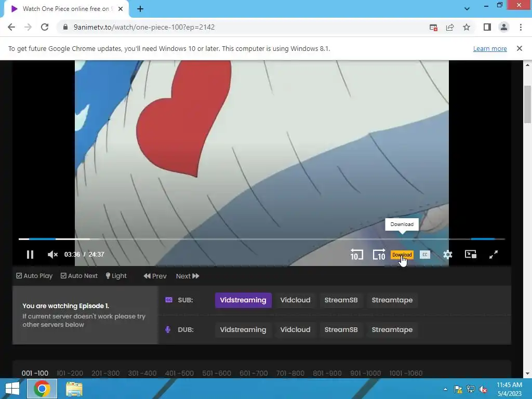Open episode range 101-200
Viewport: 532px width, 399px height.
70,373
